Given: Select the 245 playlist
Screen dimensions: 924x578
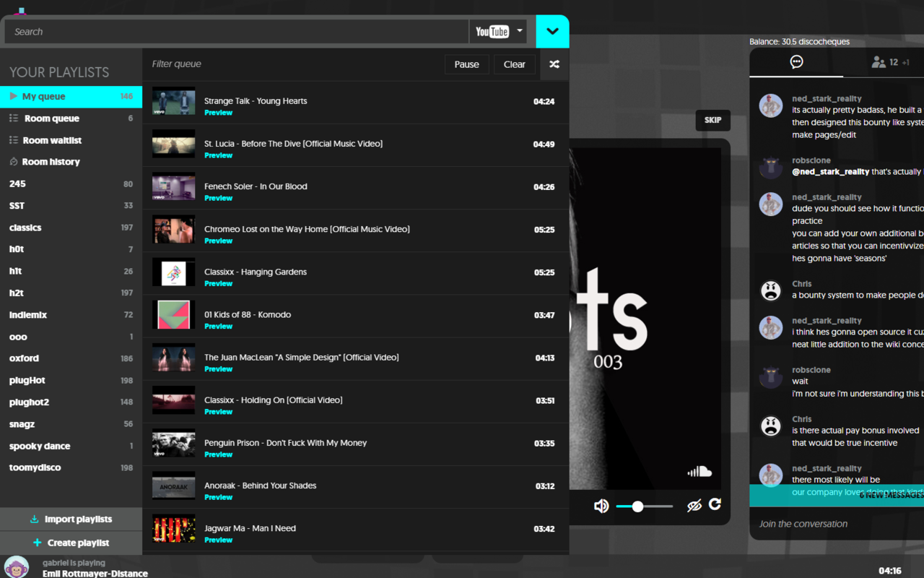Looking at the screenshot, I should [71, 184].
